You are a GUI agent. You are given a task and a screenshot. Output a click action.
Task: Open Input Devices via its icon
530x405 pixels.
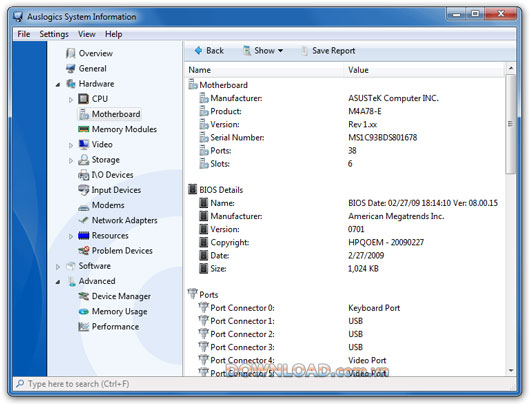tap(83, 190)
